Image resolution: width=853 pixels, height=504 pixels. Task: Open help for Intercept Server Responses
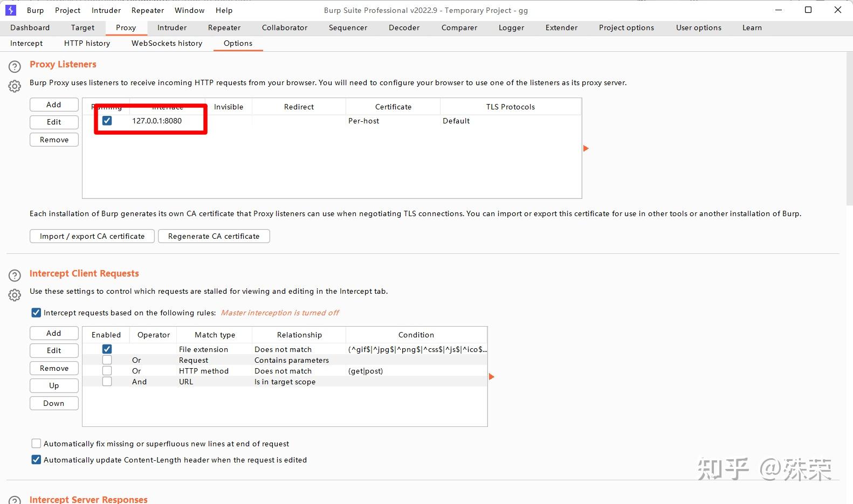pos(15,500)
